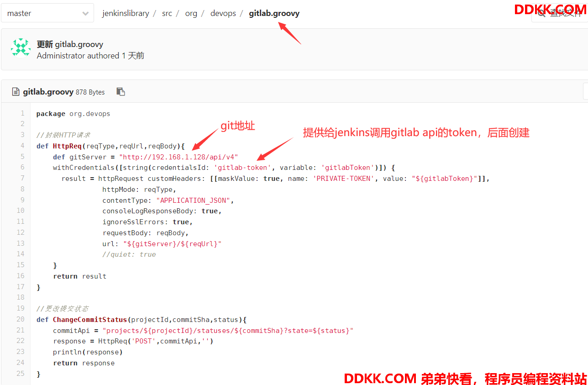Copy file path with clipboard icon
The image size is (588, 385).
click(x=121, y=91)
